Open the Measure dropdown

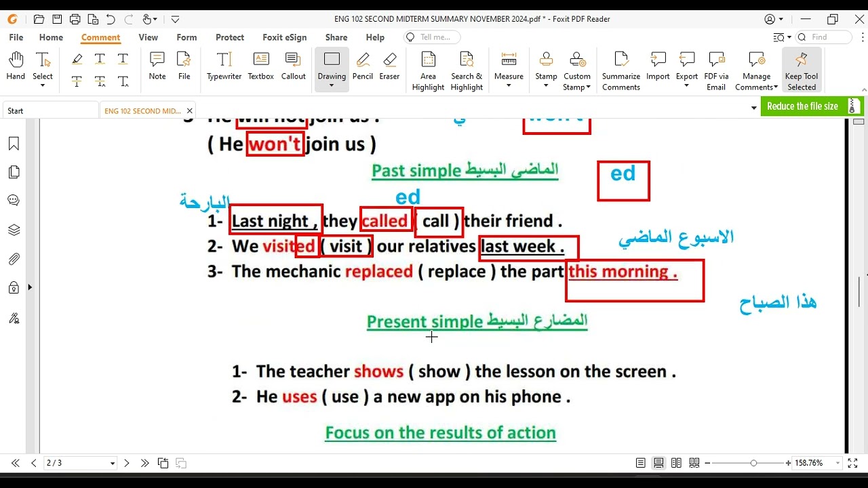pyautogui.click(x=509, y=85)
